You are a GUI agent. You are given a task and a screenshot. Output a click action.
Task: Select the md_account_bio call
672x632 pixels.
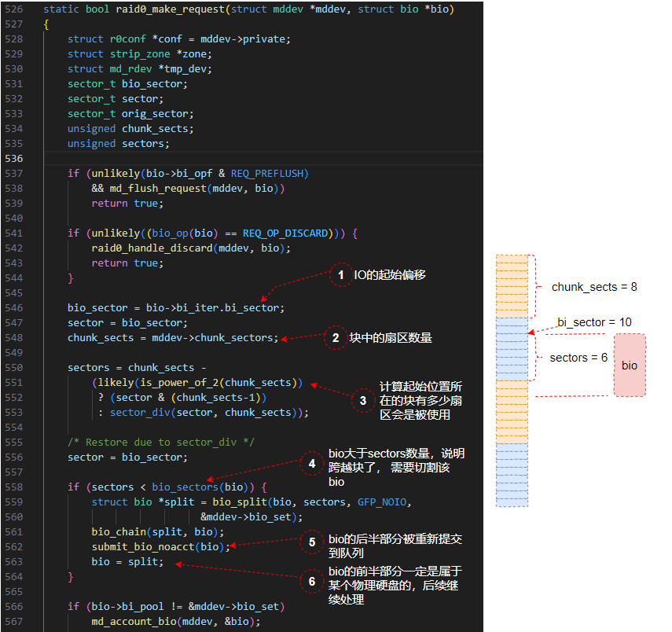click(x=134, y=621)
